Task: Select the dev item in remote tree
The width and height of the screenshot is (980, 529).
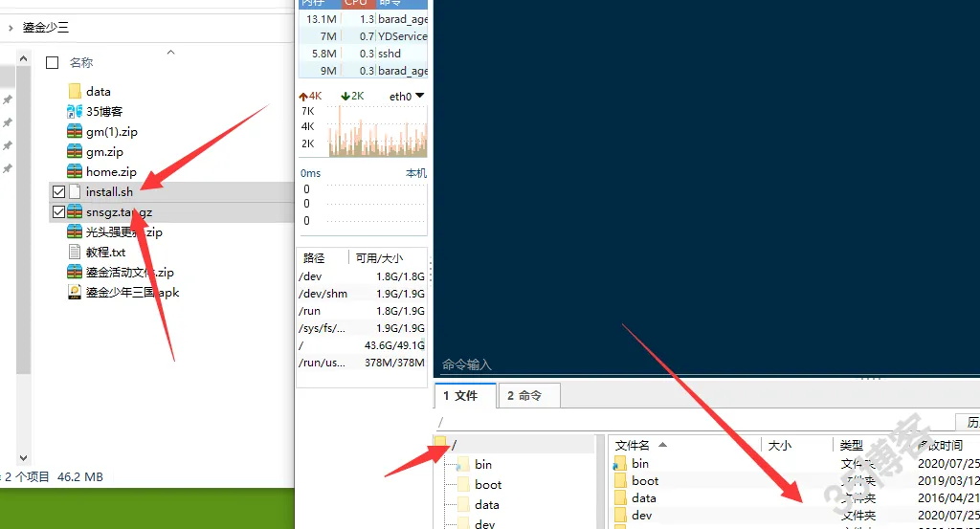Action: [x=485, y=523]
